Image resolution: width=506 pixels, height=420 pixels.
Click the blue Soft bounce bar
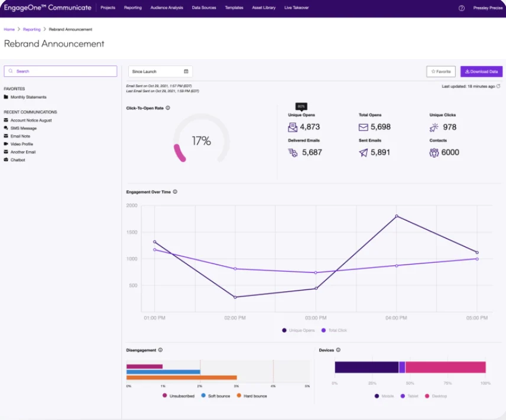click(x=163, y=372)
